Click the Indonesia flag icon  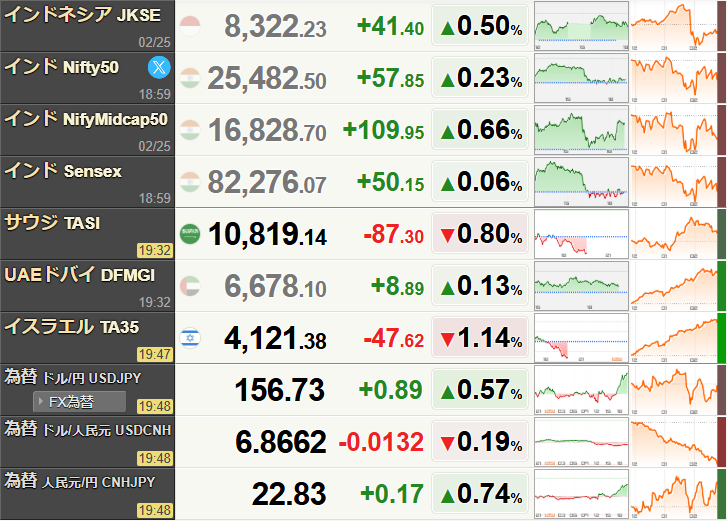point(190,26)
